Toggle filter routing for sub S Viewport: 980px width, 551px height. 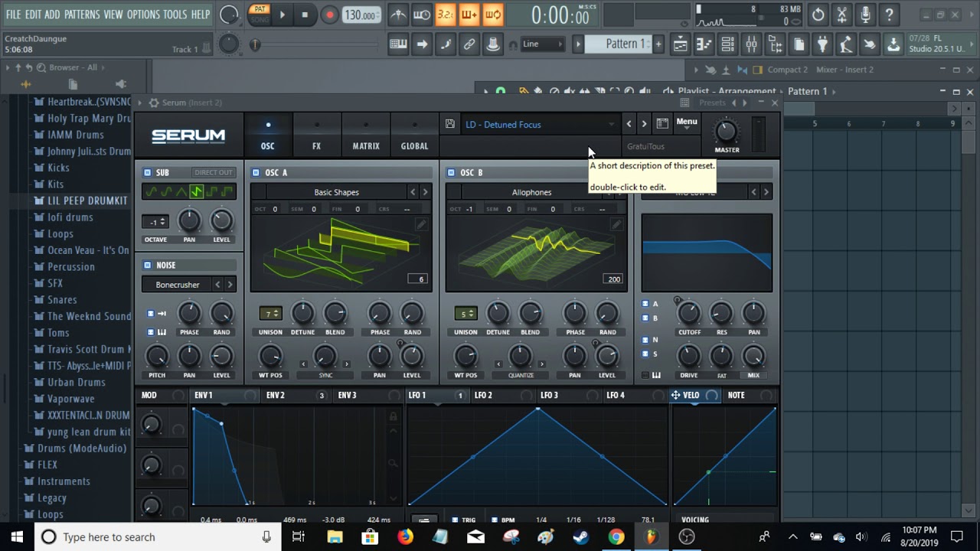[645, 354]
